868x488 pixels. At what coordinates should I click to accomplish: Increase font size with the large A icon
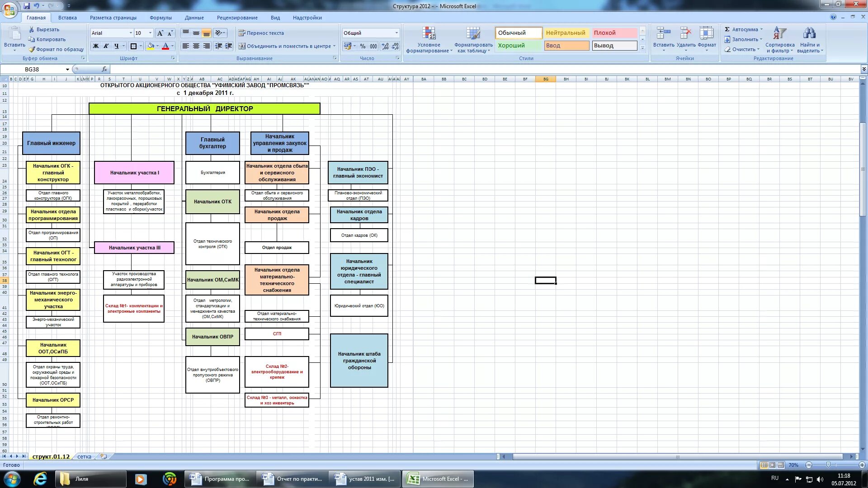(x=160, y=33)
